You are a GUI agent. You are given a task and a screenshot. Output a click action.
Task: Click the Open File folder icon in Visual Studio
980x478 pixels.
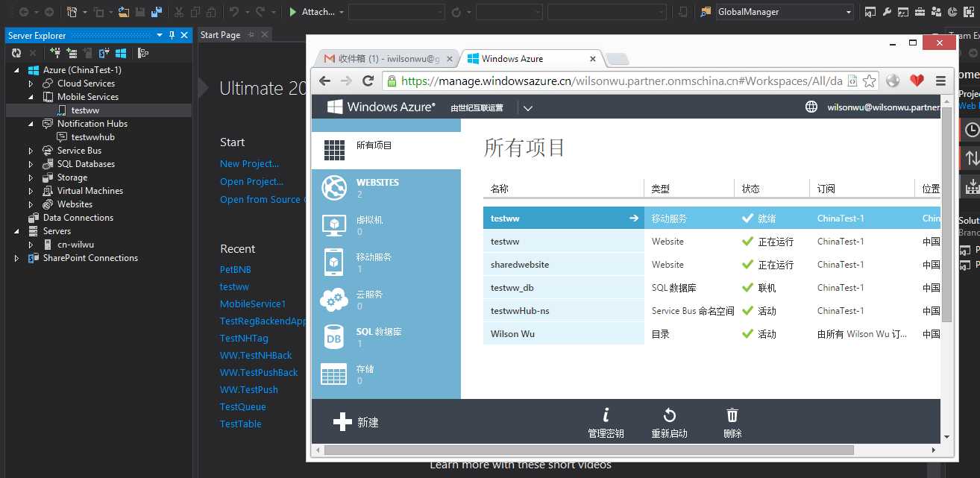[x=124, y=12]
